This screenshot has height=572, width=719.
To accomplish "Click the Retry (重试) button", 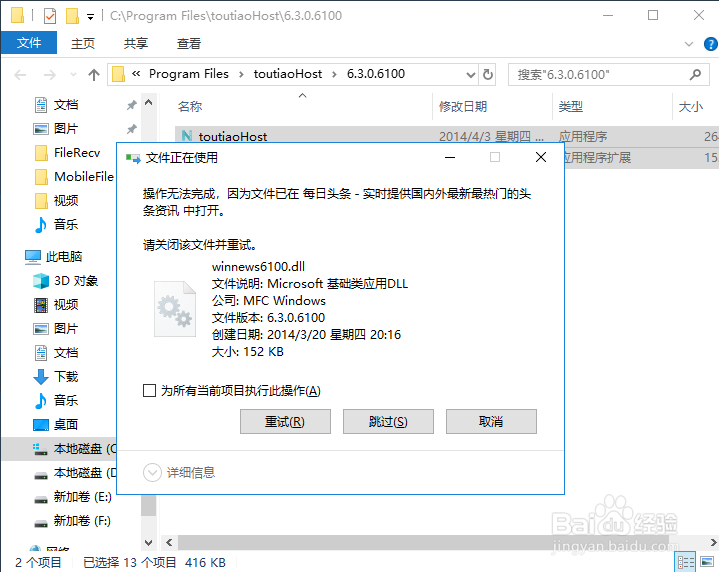I will coord(285,421).
